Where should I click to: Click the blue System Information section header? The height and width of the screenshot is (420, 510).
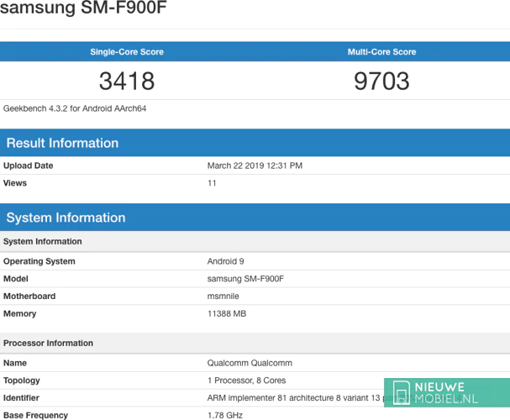[255, 218]
